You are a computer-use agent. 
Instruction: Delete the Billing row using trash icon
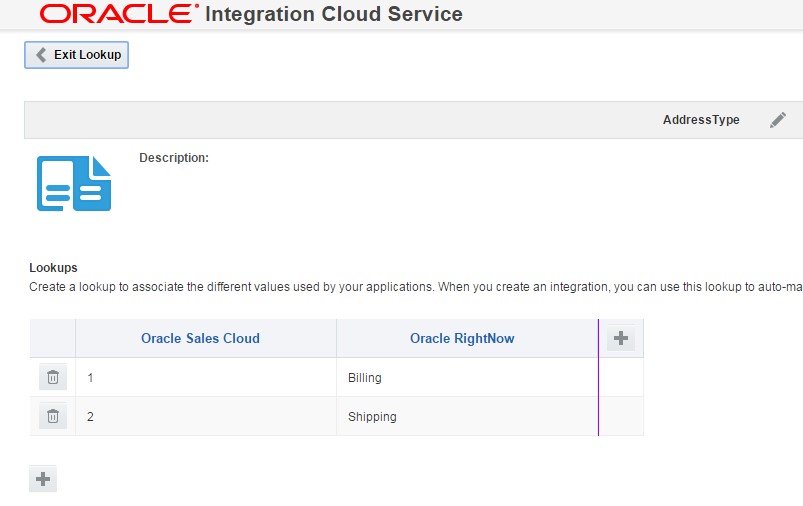[x=53, y=378]
